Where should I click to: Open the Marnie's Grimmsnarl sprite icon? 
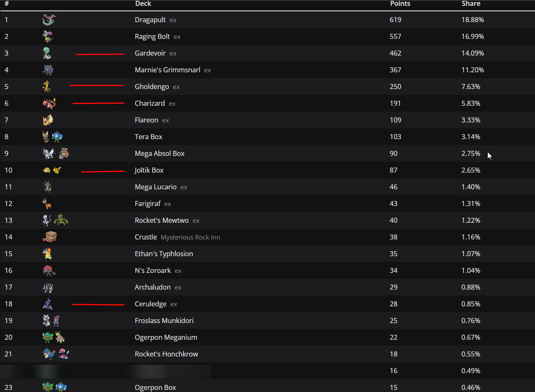48,70
